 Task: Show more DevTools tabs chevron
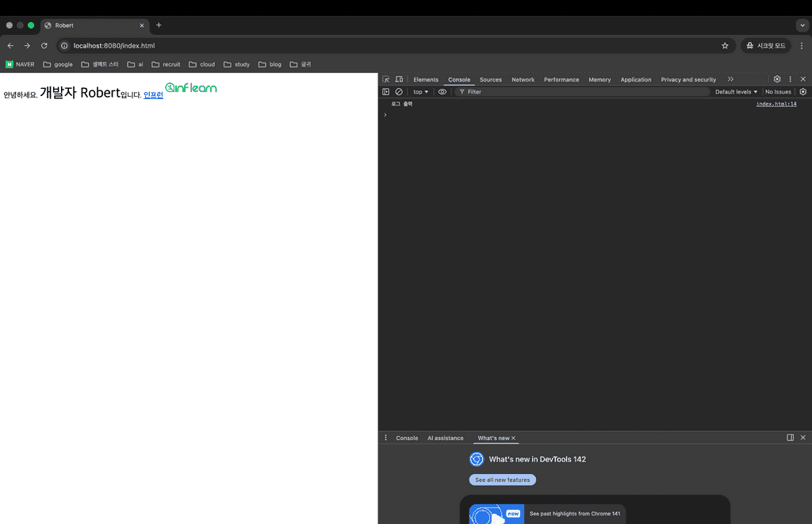tap(730, 79)
